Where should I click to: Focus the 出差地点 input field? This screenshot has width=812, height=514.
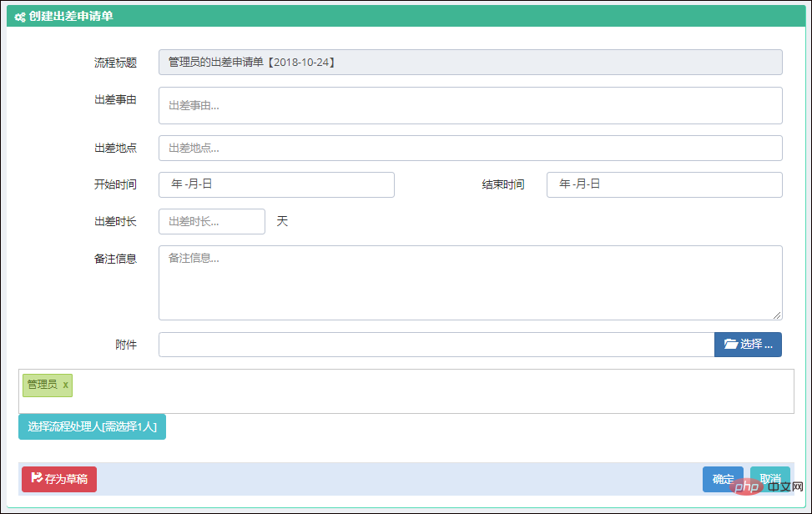tap(470, 148)
